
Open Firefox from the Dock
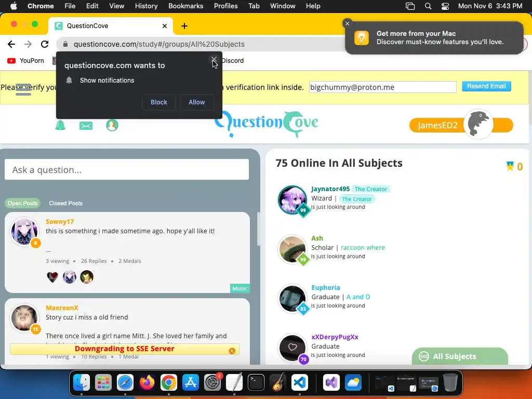(x=147, y=383)
